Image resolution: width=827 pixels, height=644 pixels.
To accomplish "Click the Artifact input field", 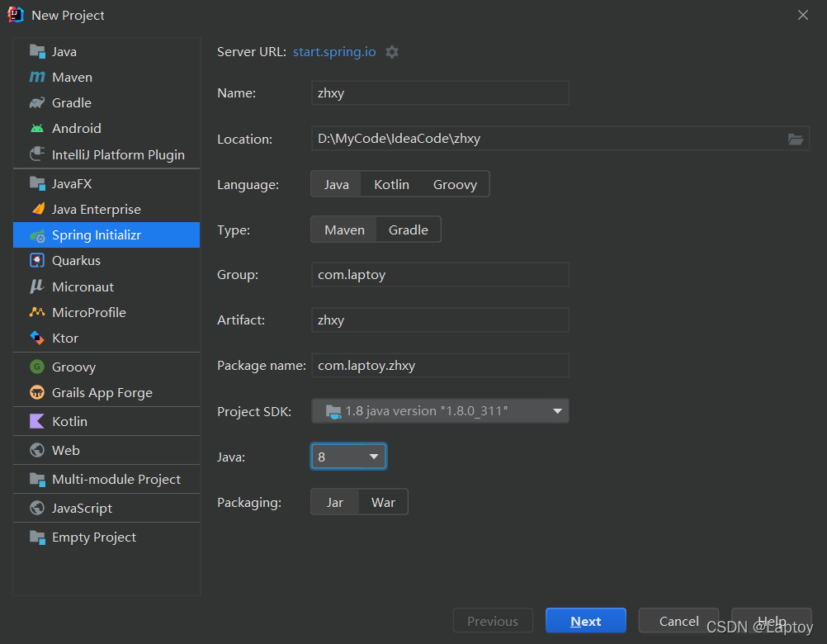I will pyautogui.click(x=441, y=320).
